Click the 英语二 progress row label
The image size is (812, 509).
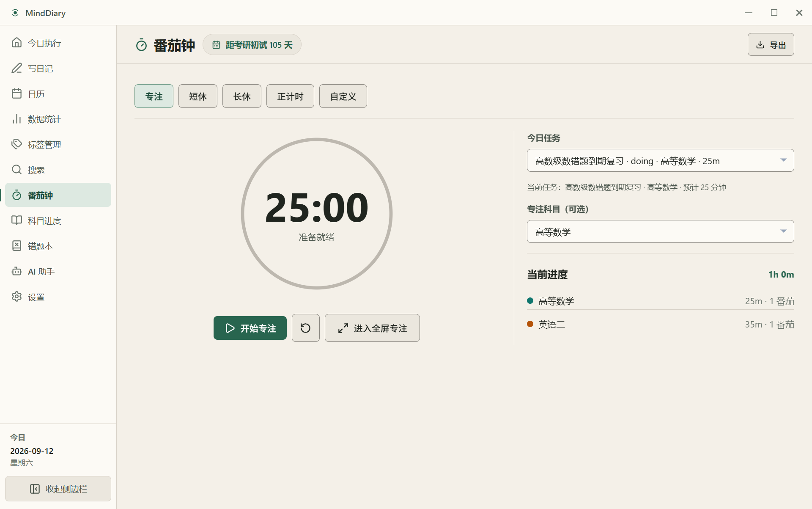(x=551, y=325)
